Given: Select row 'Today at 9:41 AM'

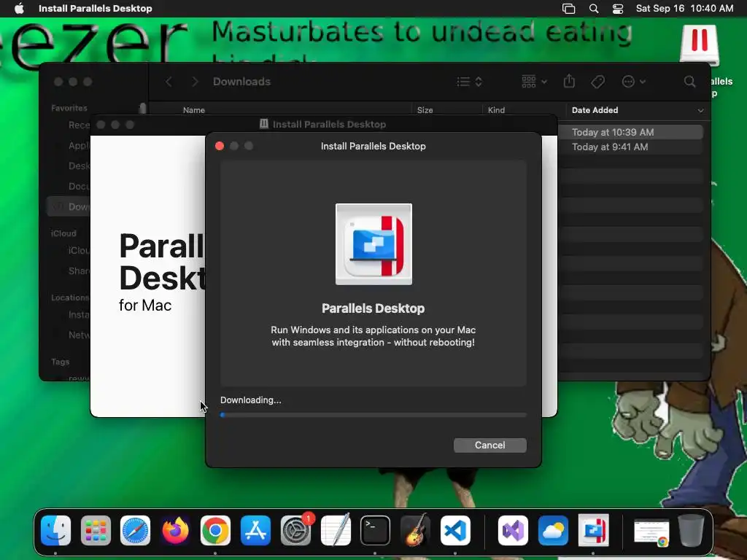Looking at the screenshot, I should click(x=630, y=147).
